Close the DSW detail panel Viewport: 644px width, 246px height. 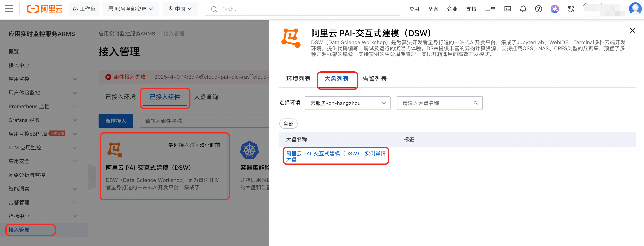pyautogui.click(x=632, y=30)
